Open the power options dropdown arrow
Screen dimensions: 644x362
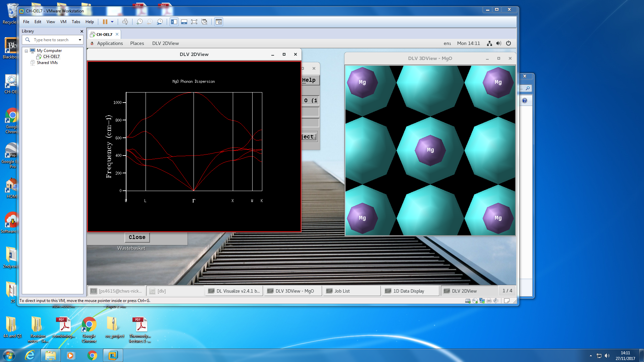click(x=112, y=22)
